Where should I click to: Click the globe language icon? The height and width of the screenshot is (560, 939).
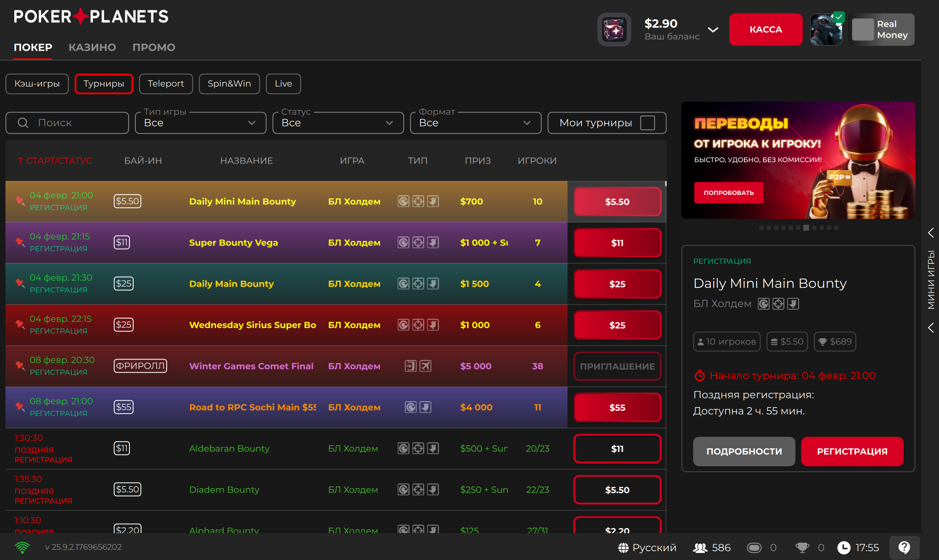pos(623,547)
